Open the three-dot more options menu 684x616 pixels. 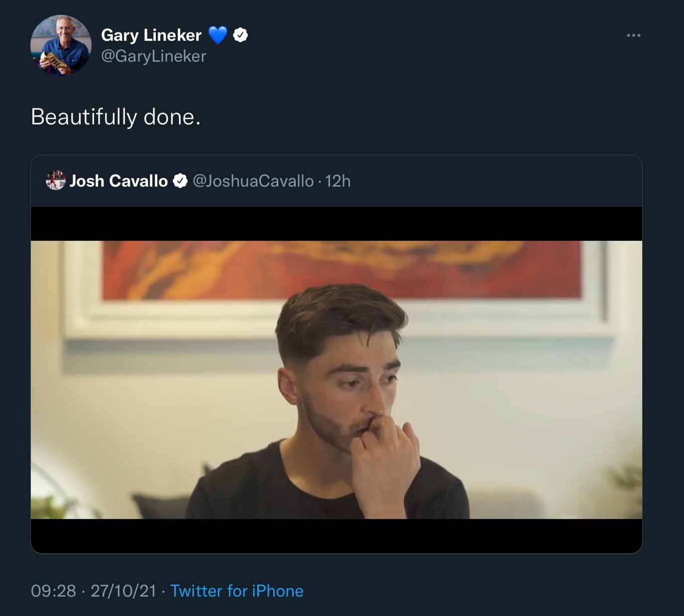click(x=633, y=35)
